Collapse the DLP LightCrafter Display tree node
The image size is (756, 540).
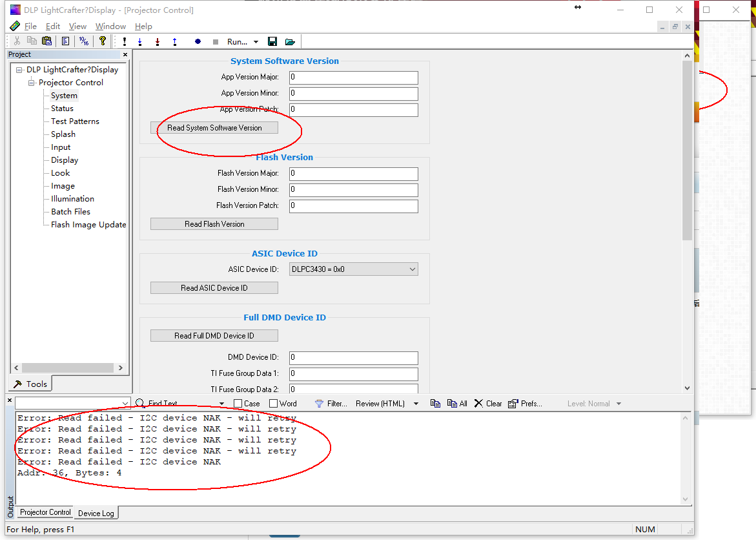pos(19,70)
